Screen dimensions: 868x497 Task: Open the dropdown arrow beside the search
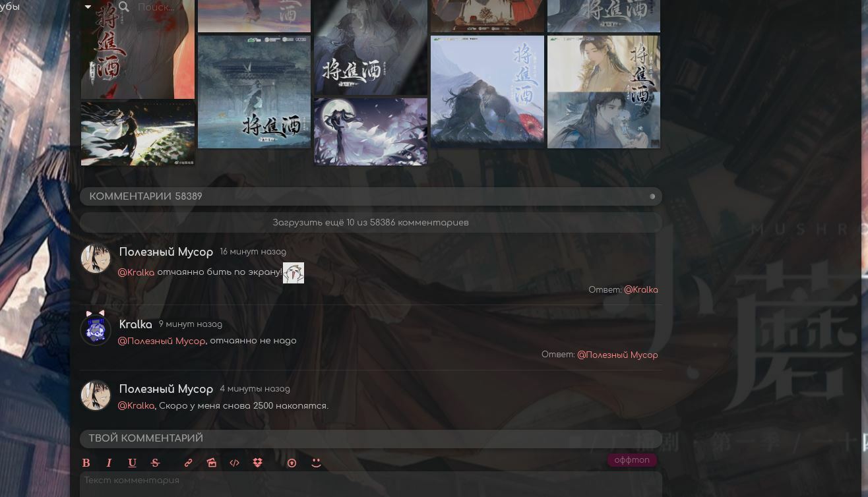click(x=88, y=7)
